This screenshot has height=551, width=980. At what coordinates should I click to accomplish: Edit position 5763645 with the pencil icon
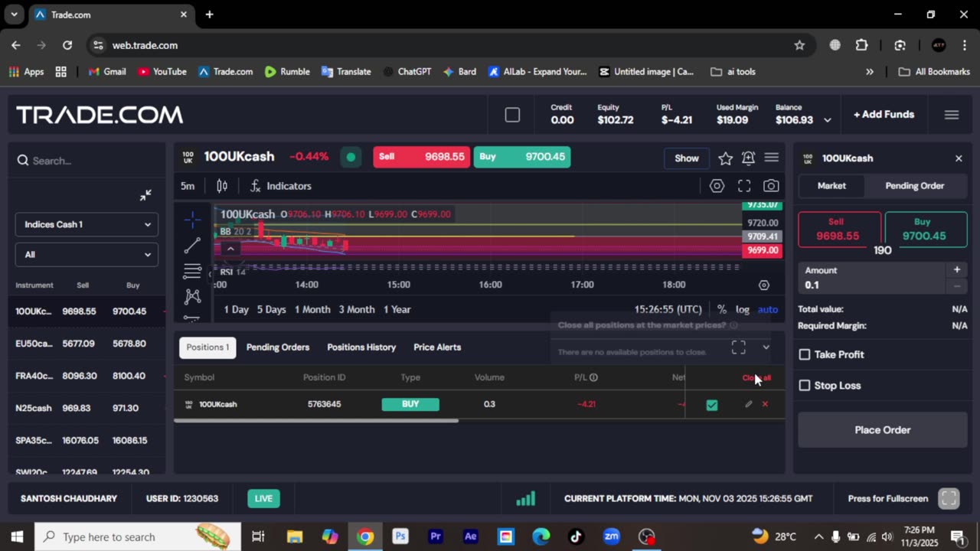point(748,404)
